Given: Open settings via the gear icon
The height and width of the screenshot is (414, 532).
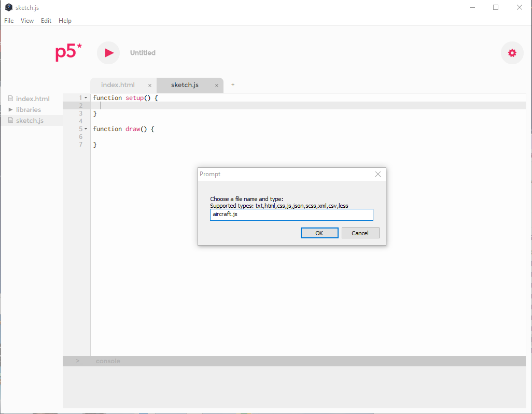Looking at the screenshot, I should pyautogui.click(x=512, y=53).
